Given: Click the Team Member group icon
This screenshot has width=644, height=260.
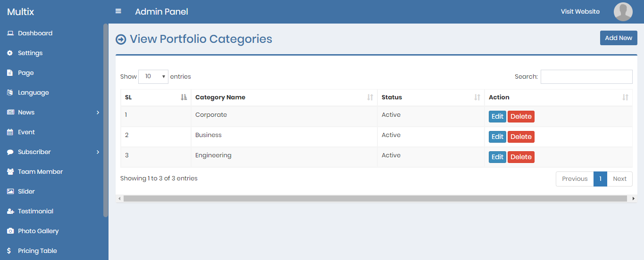Looking at the screenshot, I should (x=10, y=172).
